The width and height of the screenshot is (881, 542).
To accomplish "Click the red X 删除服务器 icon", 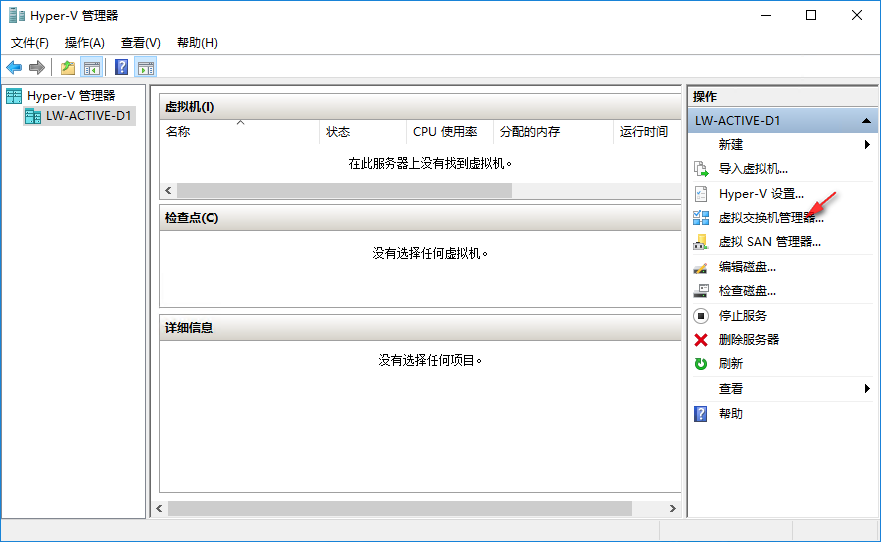I will point(701,340).
